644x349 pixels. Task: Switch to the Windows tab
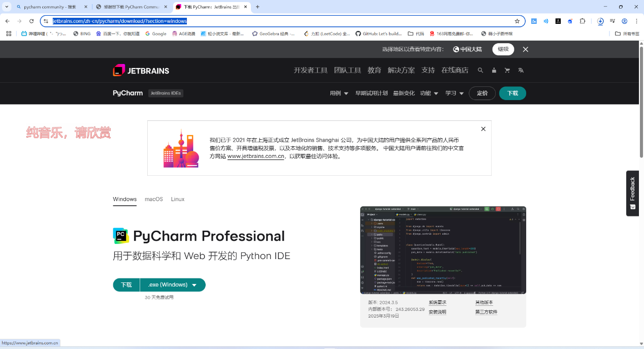click(124, 199)
